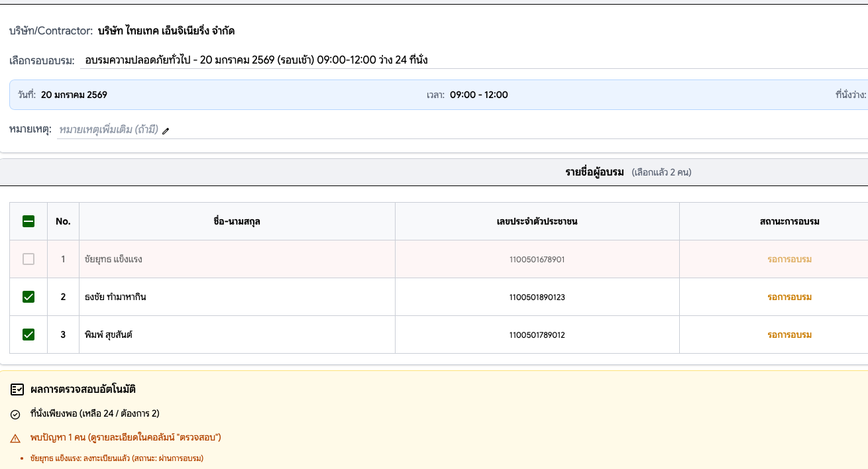Screen dimensions: 868x469
Task: Click the warning triangle next to พบปัญหา 1 คน
Action: (14, 438)
